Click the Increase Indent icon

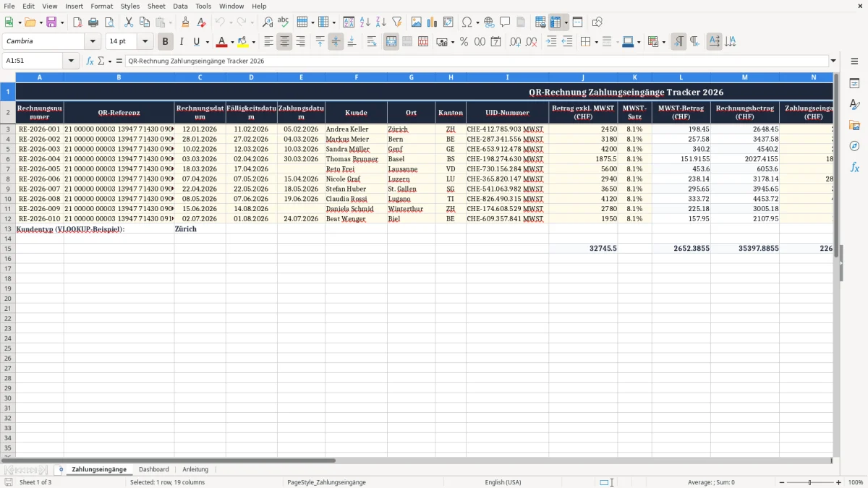coord(551,42)
